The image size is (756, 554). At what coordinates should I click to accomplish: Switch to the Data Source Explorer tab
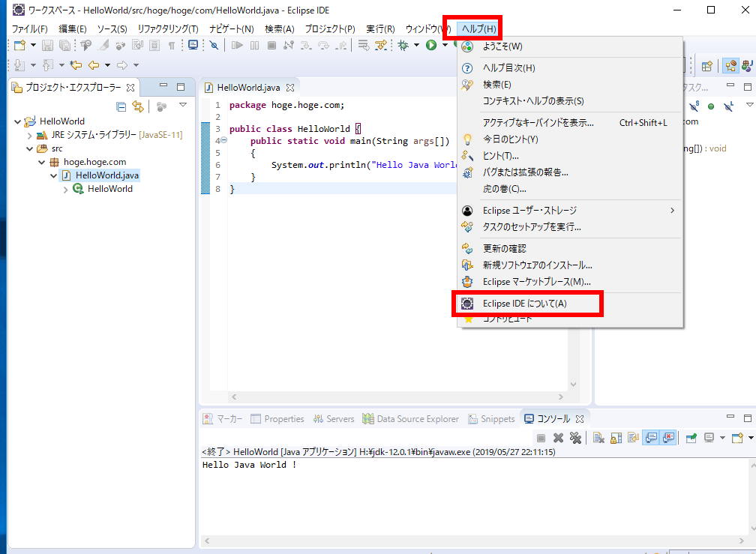coord(411,419)
